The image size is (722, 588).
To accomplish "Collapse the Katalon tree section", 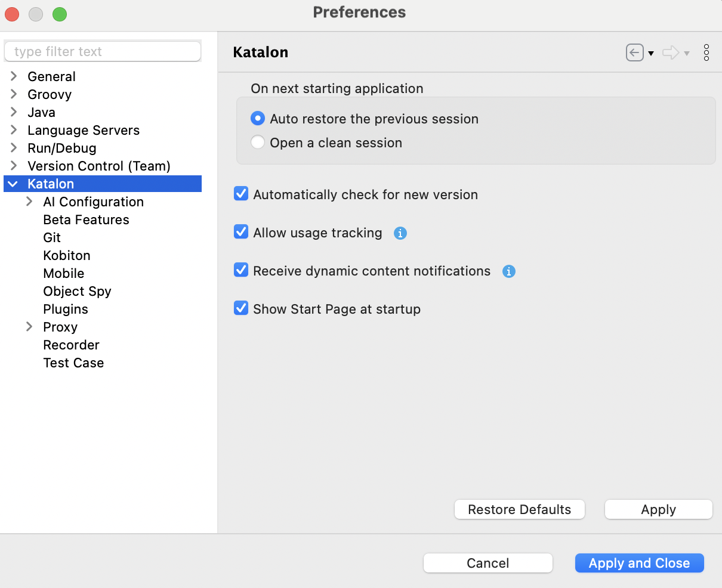I will click(13, 184).
